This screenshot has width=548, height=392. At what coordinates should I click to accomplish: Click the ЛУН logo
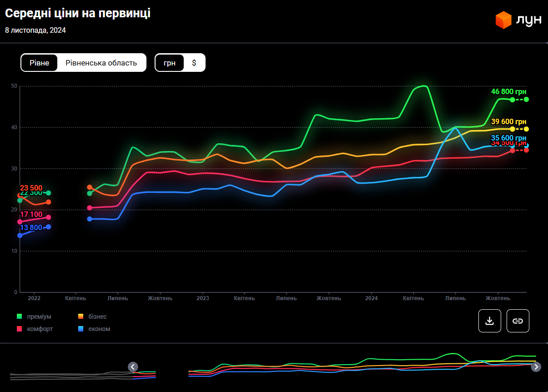(x=518, y=20)
